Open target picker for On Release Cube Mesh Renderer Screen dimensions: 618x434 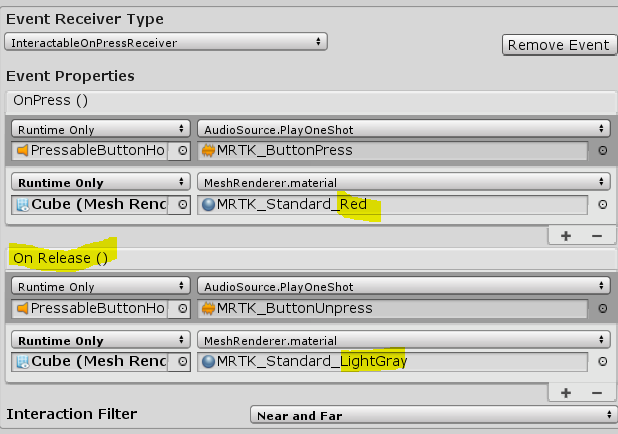pyautogui.click(x=182, y=362)
